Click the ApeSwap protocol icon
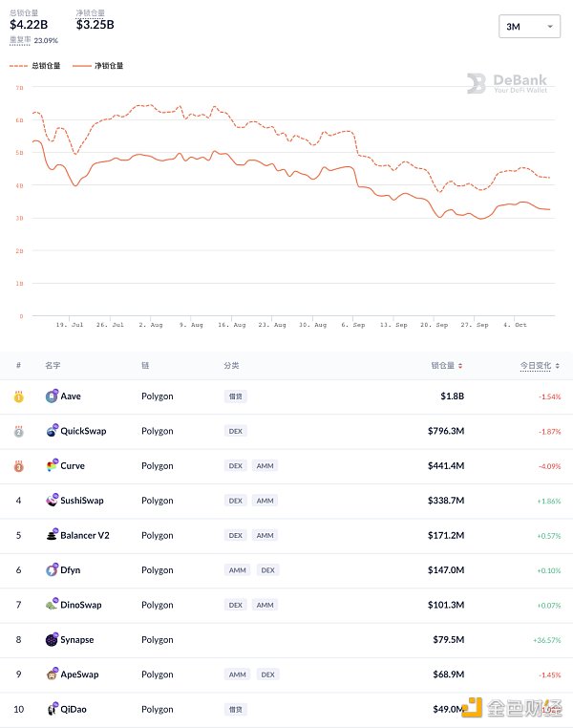The width and height of the screenshot is (573, 728). [52, 674]
